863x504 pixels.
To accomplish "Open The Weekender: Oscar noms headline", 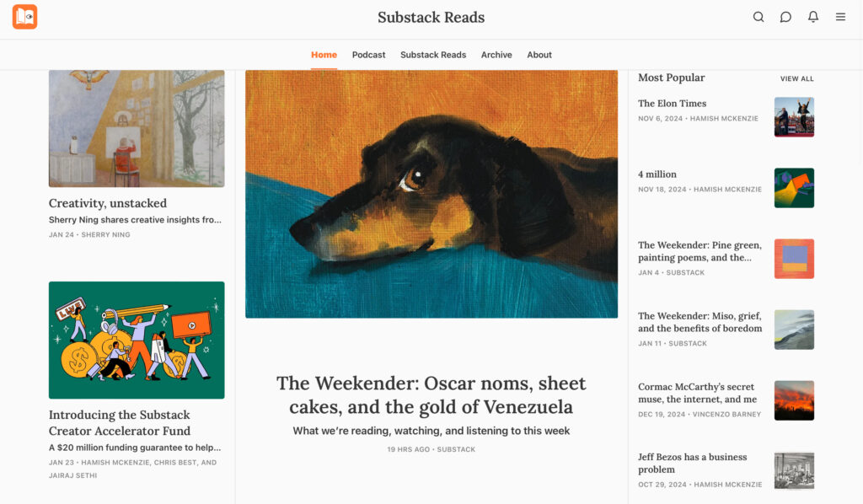I will (x=431, y=395).
